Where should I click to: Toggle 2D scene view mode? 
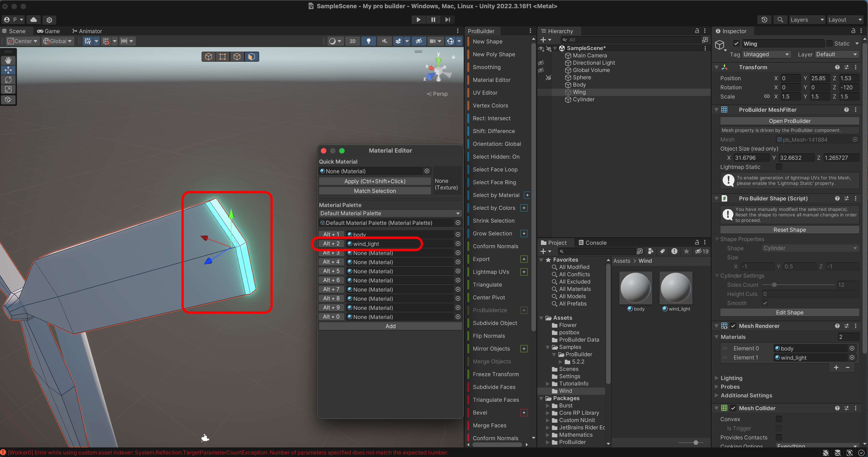pyautogui.click(x=352, y=41)
